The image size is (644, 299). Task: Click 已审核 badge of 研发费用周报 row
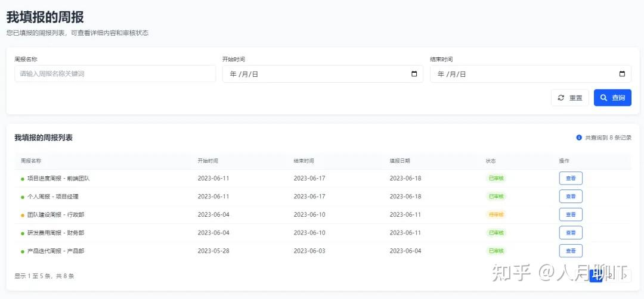(496, 232)
